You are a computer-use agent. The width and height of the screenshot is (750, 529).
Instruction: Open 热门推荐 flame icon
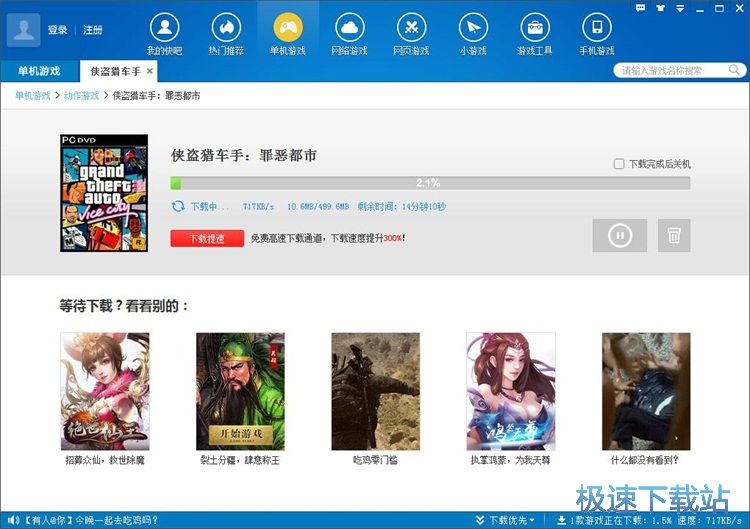226,27
